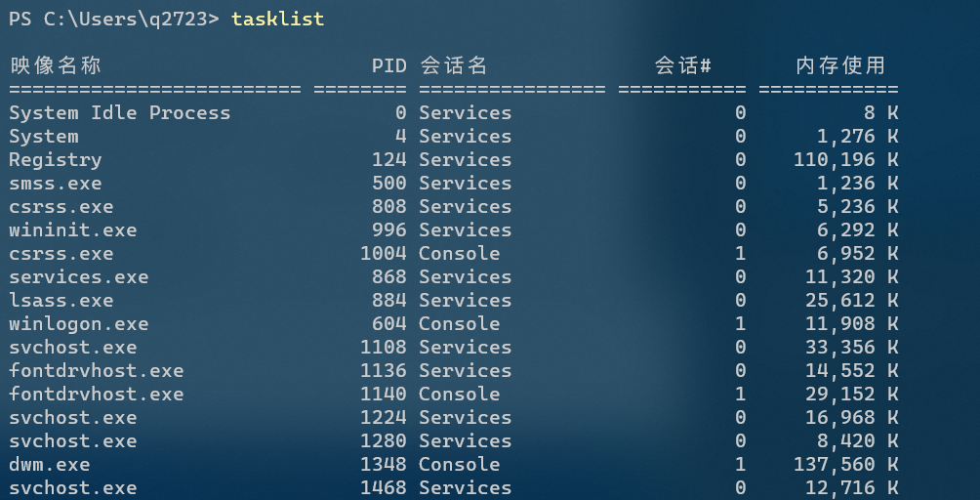This screenshot has width=980, height=500.
Task: Click the System Idle Process entry
Action: tap(119, 113)
